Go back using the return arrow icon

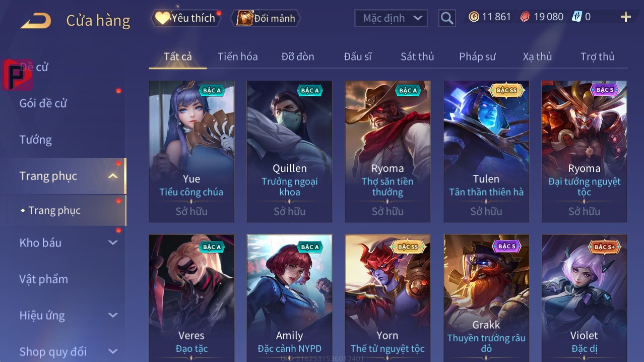35,21
